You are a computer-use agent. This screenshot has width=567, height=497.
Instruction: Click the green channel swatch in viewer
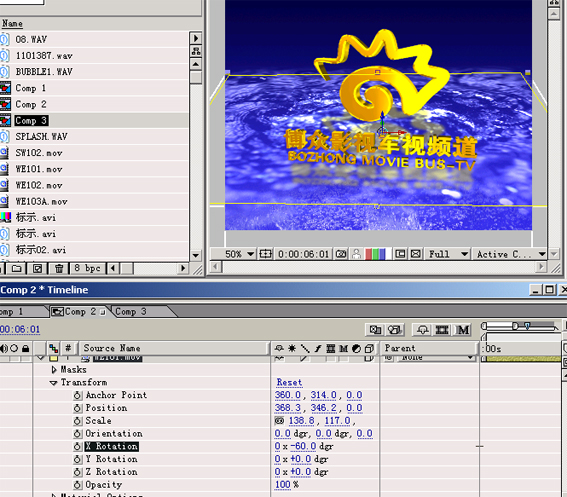[375, 254]
